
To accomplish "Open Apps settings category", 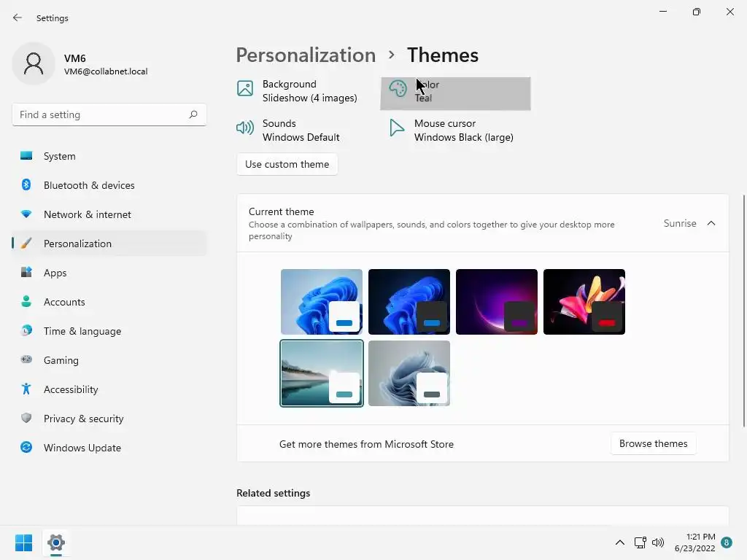I will point(109,273).
